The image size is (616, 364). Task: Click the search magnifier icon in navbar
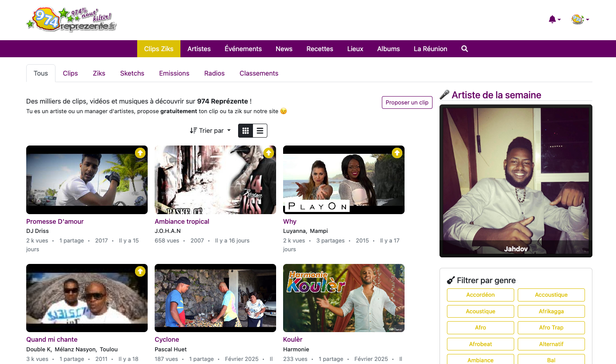[464, 49]
